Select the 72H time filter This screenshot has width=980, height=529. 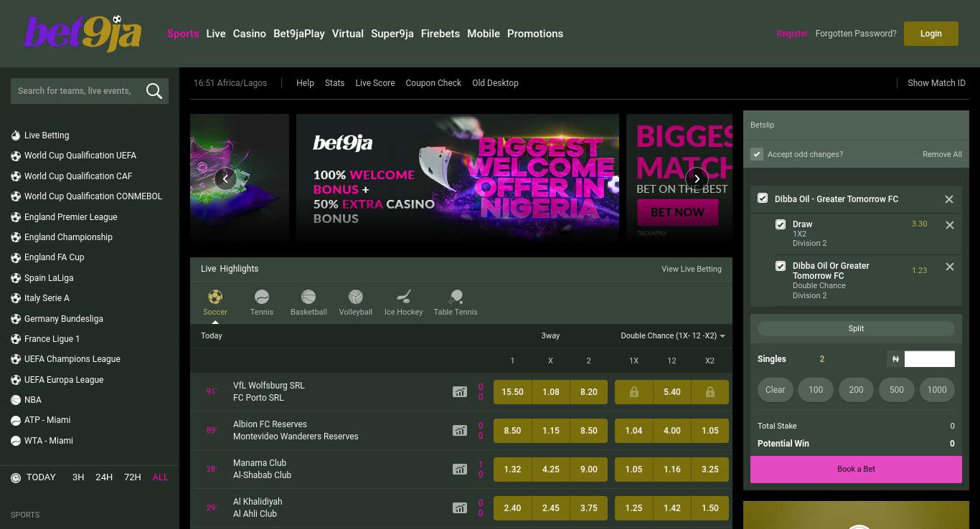click(133, 477)
